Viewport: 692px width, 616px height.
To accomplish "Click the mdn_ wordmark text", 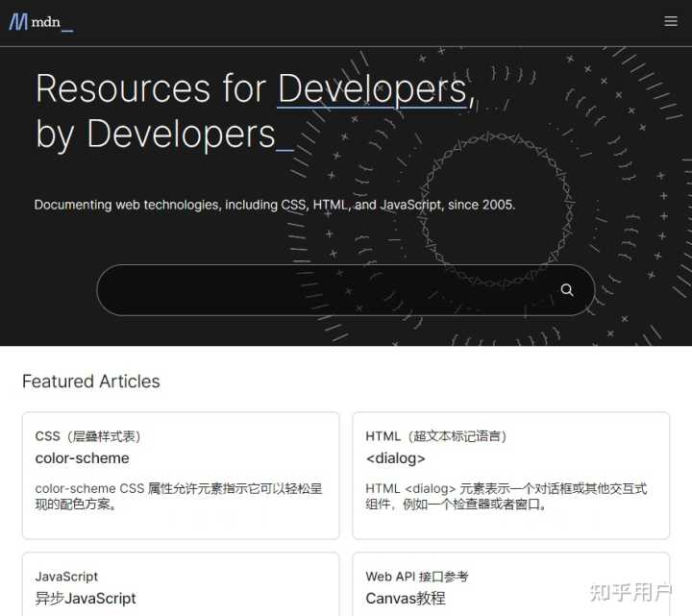I will click(52, 22).
